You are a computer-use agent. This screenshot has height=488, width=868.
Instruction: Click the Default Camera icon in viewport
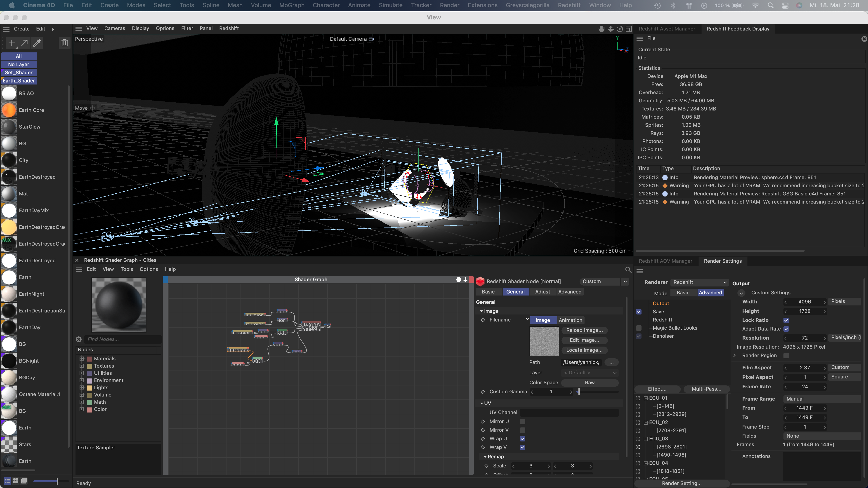coord(372,39)
